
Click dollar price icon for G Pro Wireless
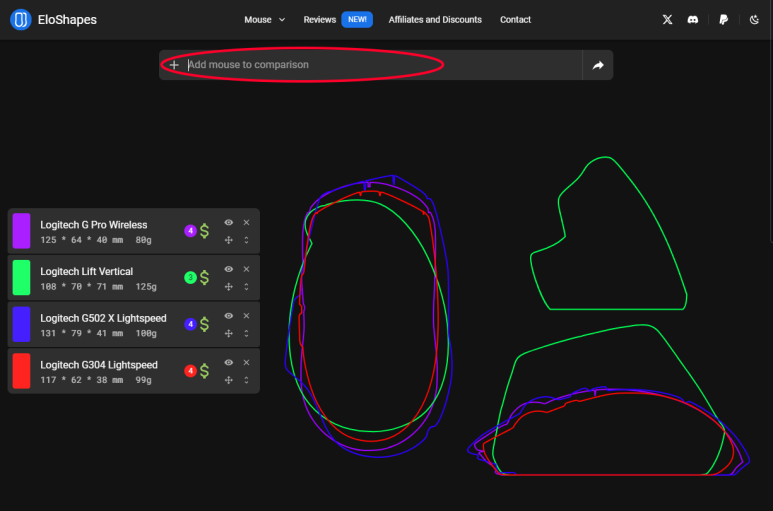205,231
